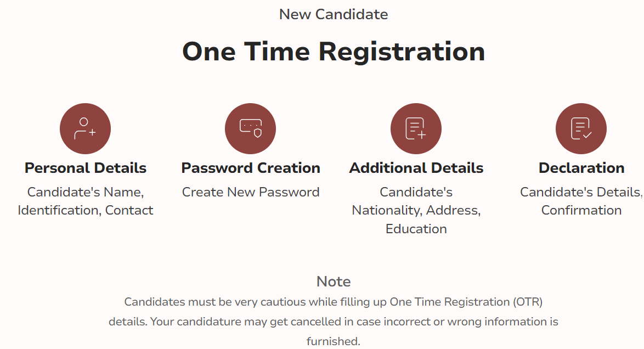Click the Personal Details user-plus icon
The image size is (644, 349).
pos(85,128)
